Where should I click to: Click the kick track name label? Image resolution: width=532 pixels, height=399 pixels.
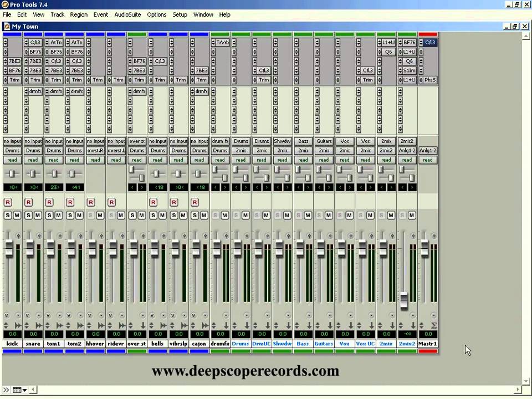tap(13, 344)
